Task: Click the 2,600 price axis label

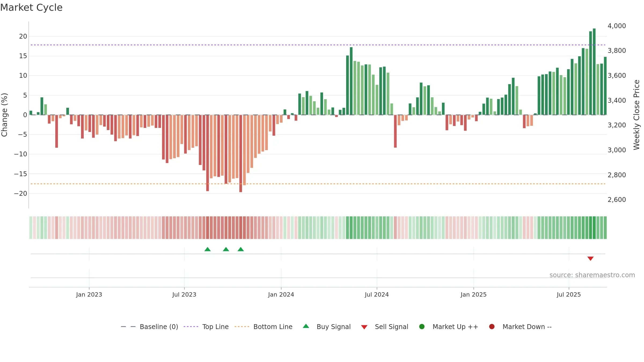Action: click(x=617, y=200)
